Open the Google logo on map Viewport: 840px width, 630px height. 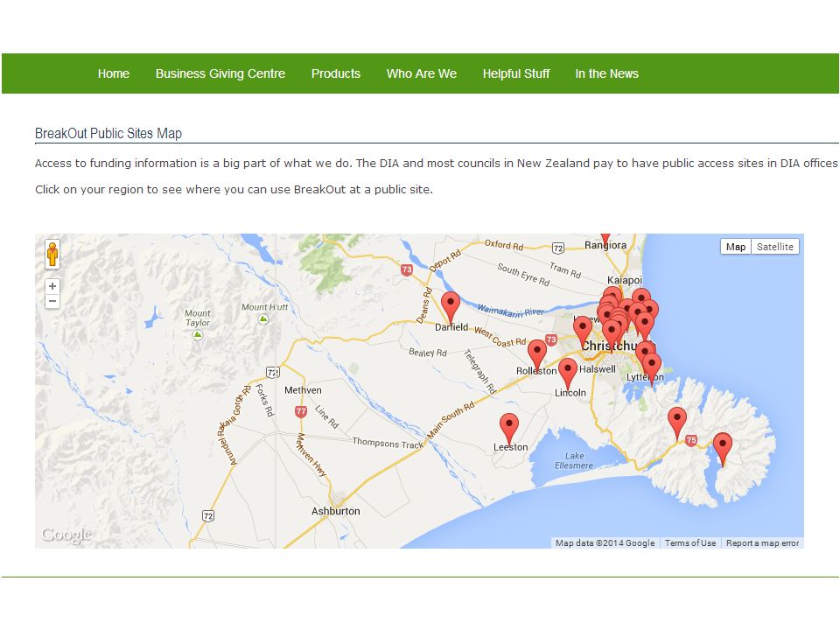(66, 535)
